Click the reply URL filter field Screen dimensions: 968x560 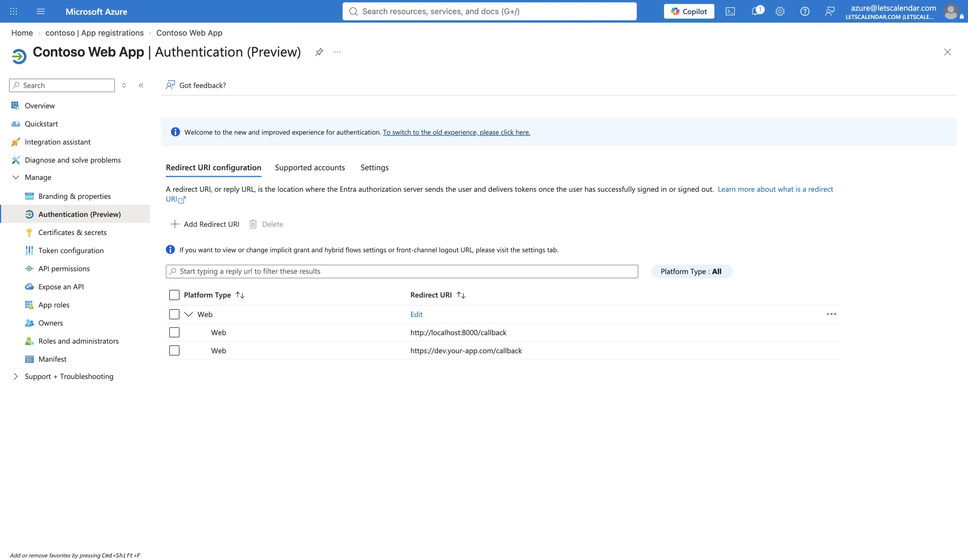[x=402, y=271]
